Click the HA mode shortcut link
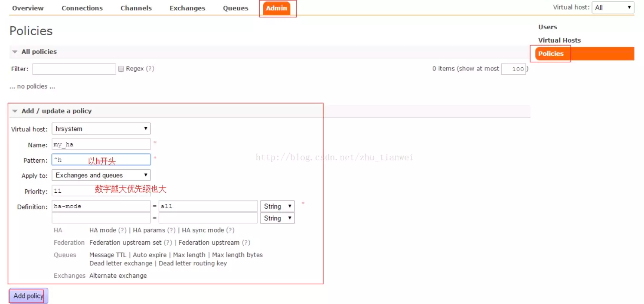Viewport: 644px width, 304px height. coord(103,230)
